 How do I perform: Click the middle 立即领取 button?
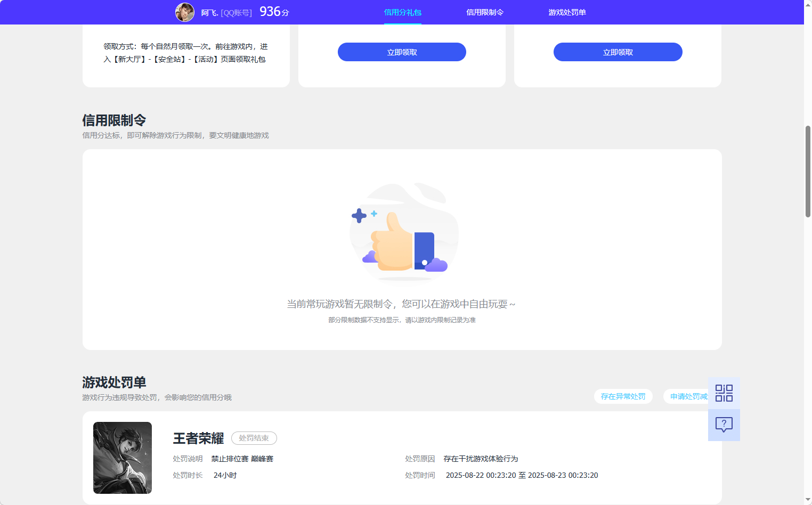coord(401,52)
